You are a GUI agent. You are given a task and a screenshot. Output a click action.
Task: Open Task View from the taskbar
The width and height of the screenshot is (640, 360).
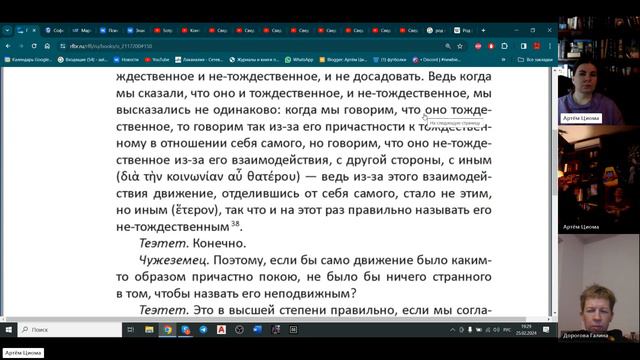[x=131, y=330]
